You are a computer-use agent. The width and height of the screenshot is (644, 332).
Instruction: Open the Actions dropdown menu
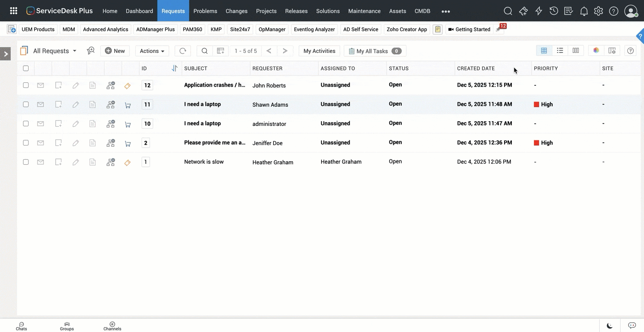pyautogui.click(x=152, y=51)
